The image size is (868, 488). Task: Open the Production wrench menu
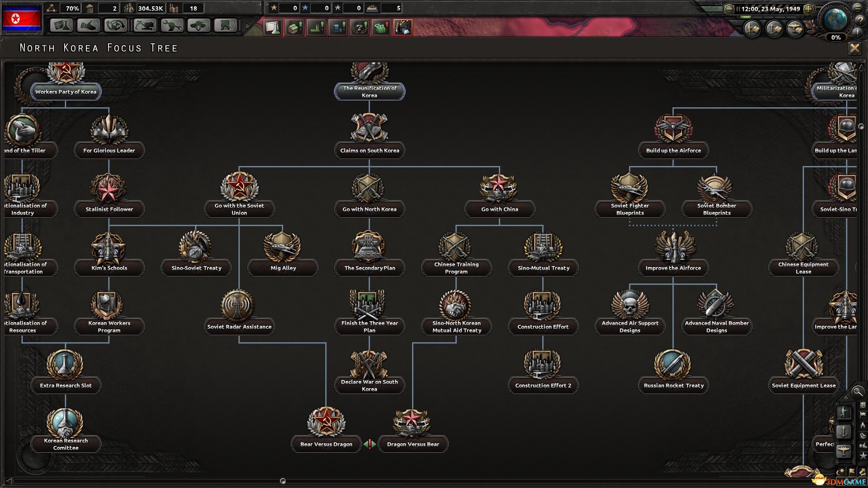(x=172, y=25)
